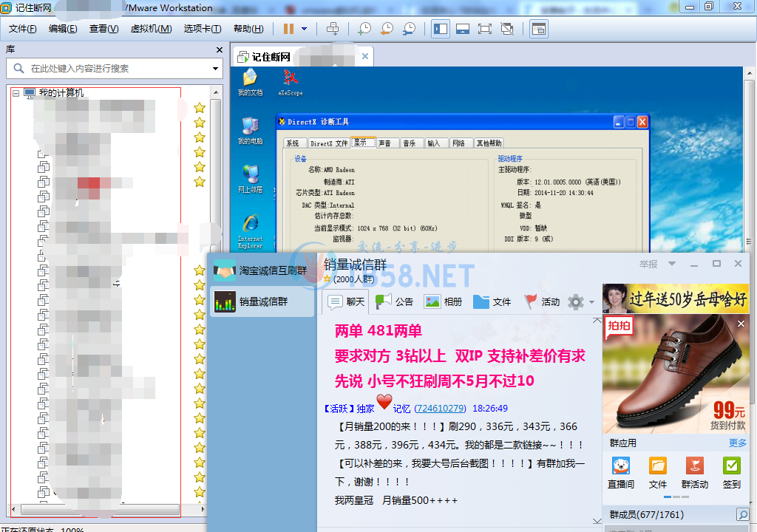Viewport: 757px width, 532px height.
Task: Click the star icon beside 销量诚信群 title
Action: pyautogui.click(x=327, y=279)
